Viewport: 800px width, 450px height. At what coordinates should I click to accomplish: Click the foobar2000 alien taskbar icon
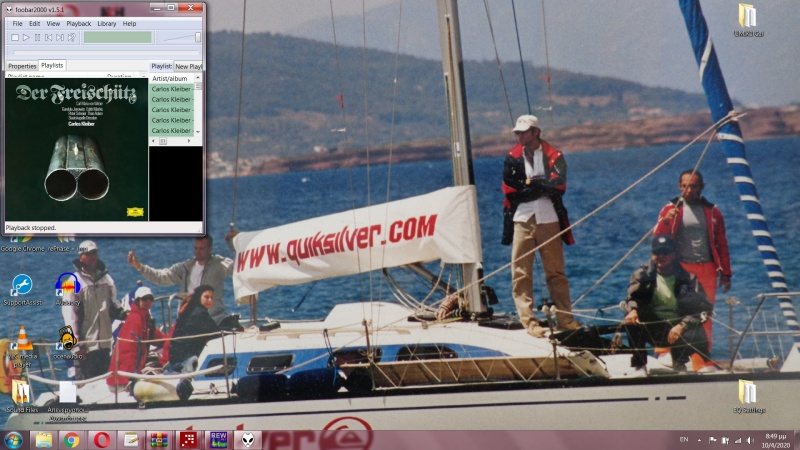coord(247,440)
